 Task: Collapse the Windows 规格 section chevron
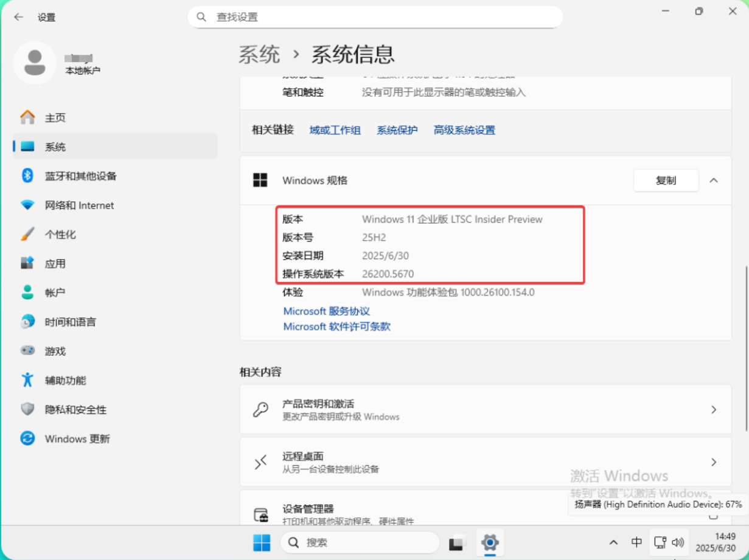point(714,181)
